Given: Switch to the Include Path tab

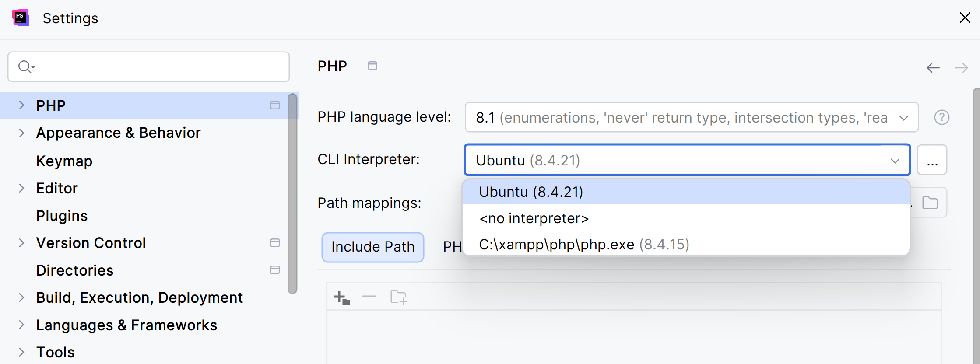Looking at the screenshot, I should [373, 247].
